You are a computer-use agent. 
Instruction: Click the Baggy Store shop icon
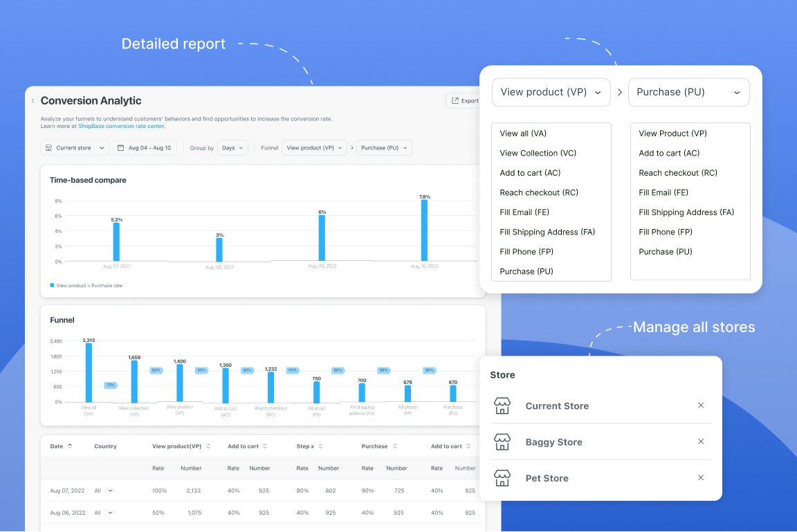coord(502,442)
